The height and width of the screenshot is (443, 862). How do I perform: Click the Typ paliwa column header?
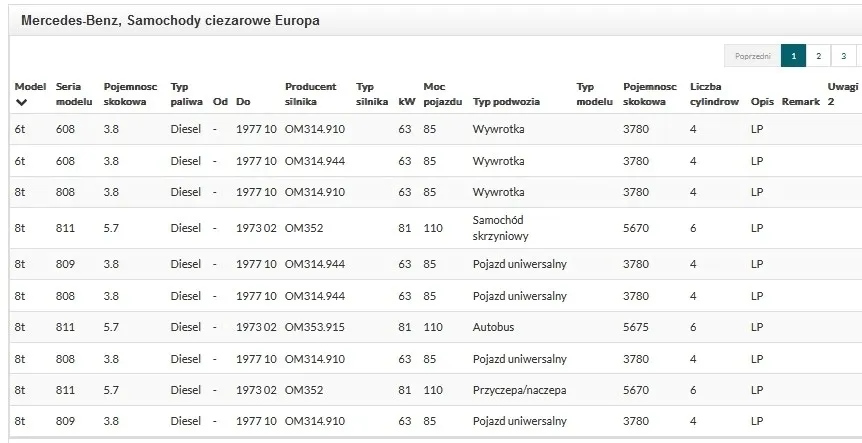(186, 94)
